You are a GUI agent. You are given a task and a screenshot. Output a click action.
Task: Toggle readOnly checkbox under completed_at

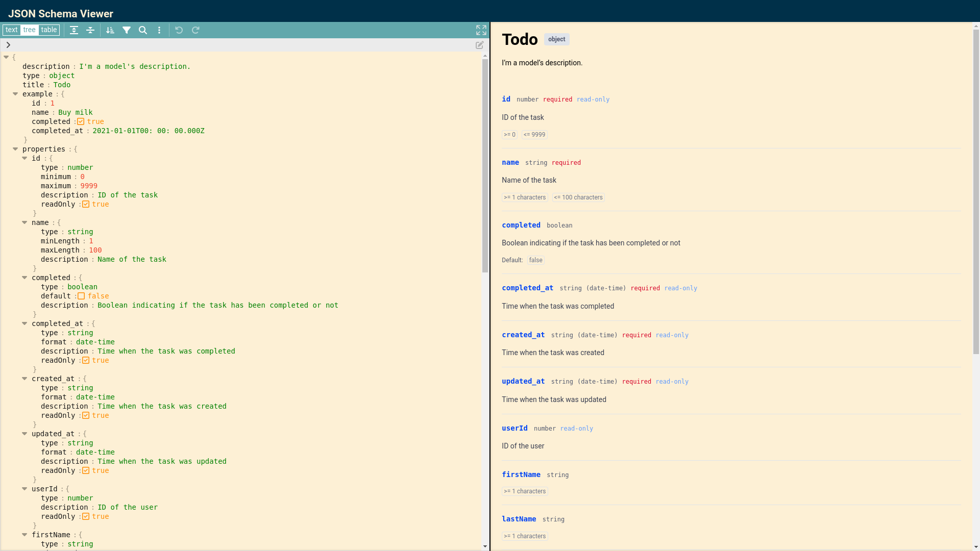(x=86, y=360)
